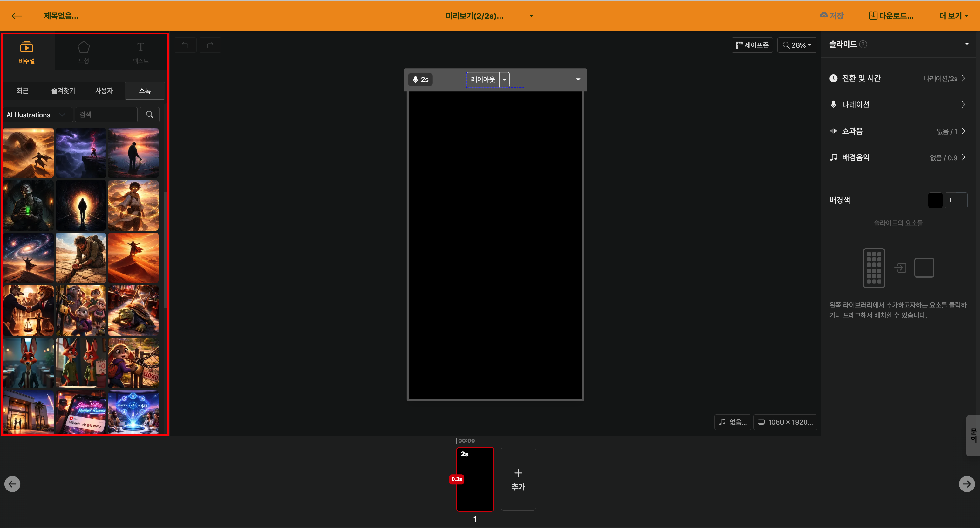
Task: Switch to the 도형 shapes tab icon
Action: 83,52
